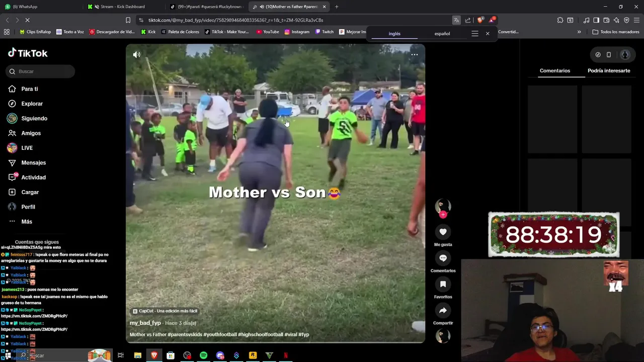This screenshot has width=644, height=362.
Task: Click the #viral hashtag
Action: click(291, 334)
